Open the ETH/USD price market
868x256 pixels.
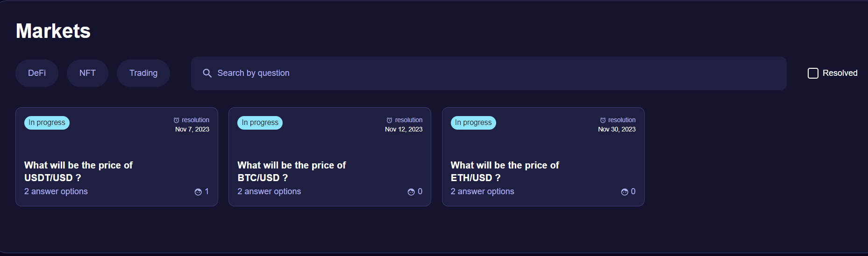pyautogui.click(x=505, y=171)
